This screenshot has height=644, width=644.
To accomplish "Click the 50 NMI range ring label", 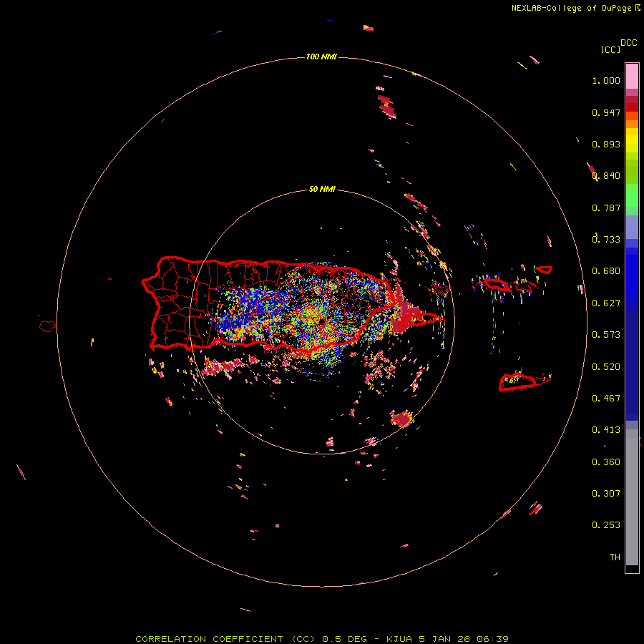I will [322, 190].
